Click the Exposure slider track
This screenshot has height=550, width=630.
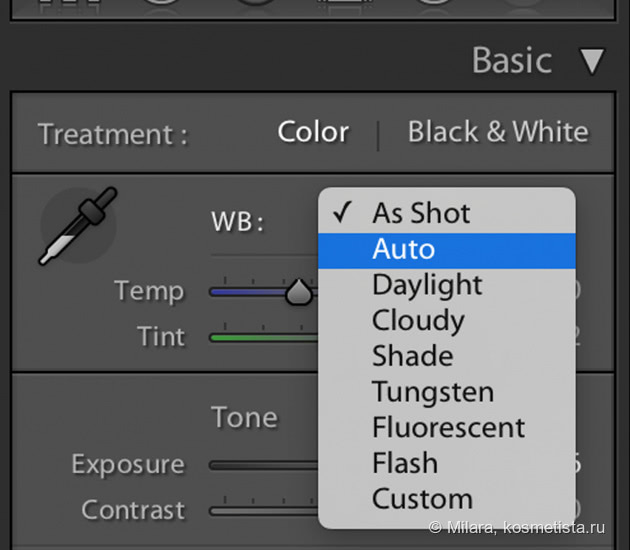(x=264, y=466)
